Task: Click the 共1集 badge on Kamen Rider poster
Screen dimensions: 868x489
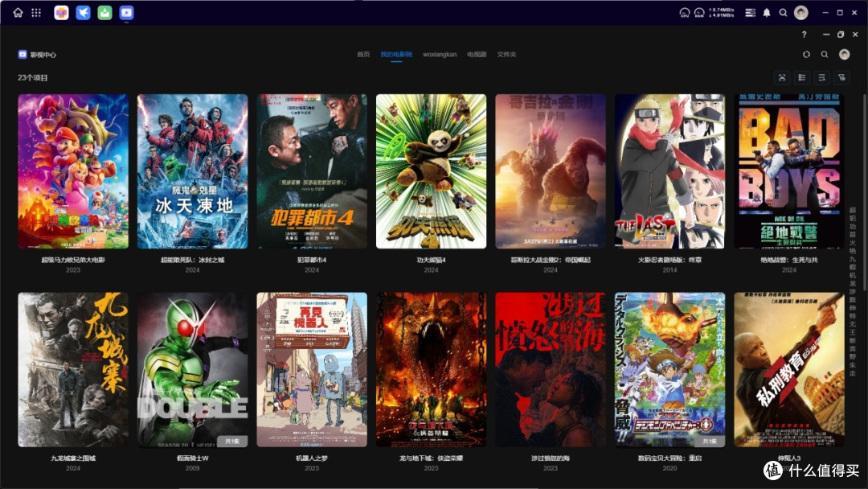Action: [232, 441]
